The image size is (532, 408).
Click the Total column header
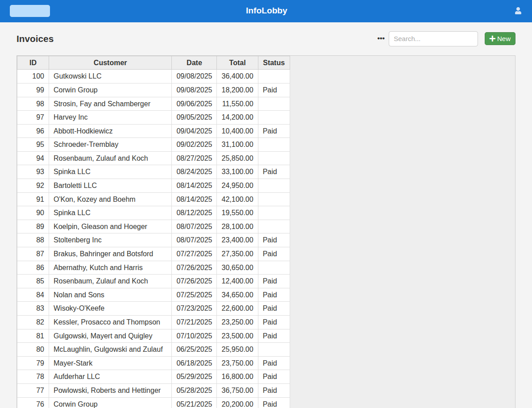pos(237,62)
